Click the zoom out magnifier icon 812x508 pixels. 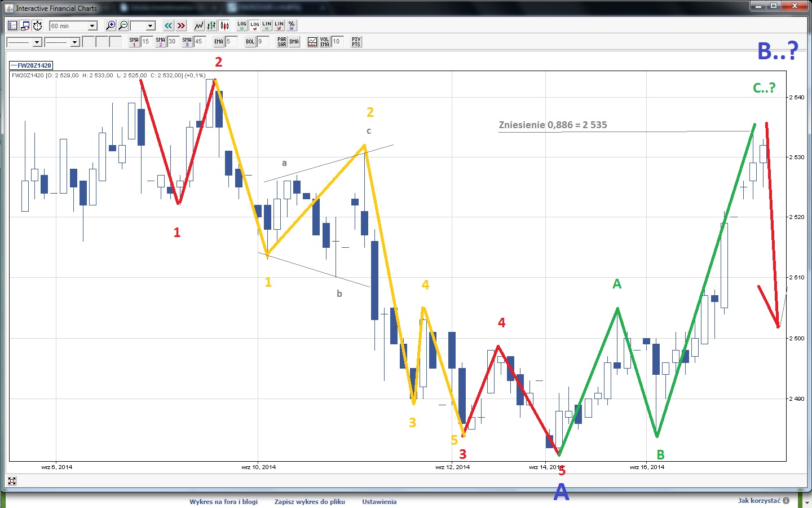[123, 25]
